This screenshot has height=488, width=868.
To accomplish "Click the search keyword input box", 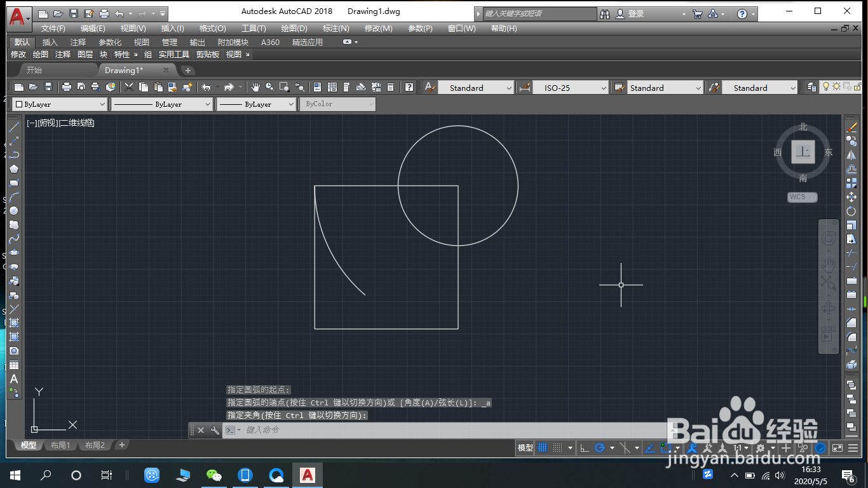I will pyautogui.click(x=540, y=13).
